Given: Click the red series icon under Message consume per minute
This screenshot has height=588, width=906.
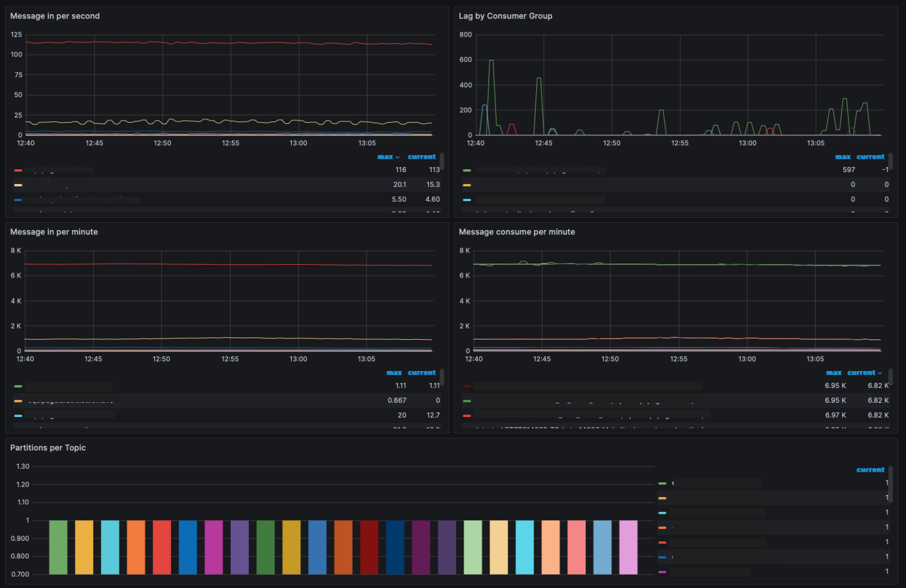Looking at the screenshot, I should click(x=465, y=386).
